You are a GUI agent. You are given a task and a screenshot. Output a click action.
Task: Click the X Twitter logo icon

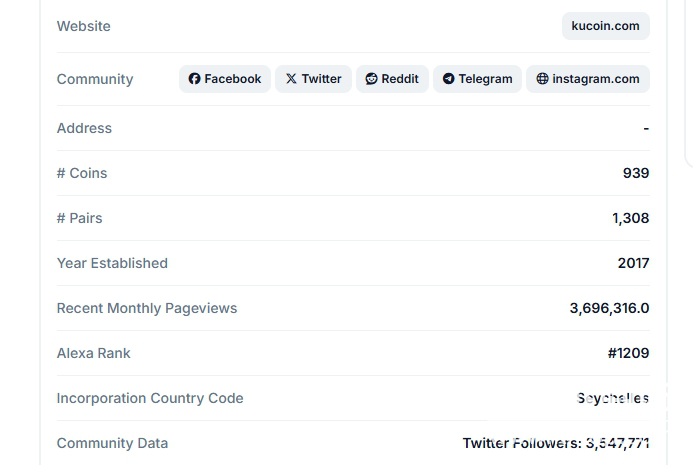pyautogui.click(x=291, y=79)
